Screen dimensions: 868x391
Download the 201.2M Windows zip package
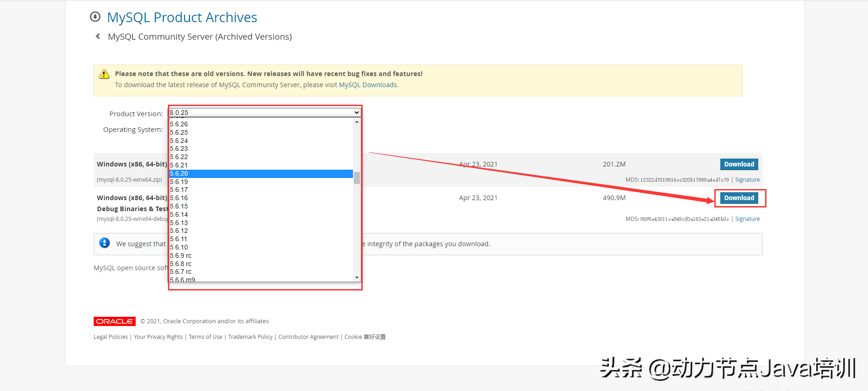pyautogui.click(x=739, y=164)
